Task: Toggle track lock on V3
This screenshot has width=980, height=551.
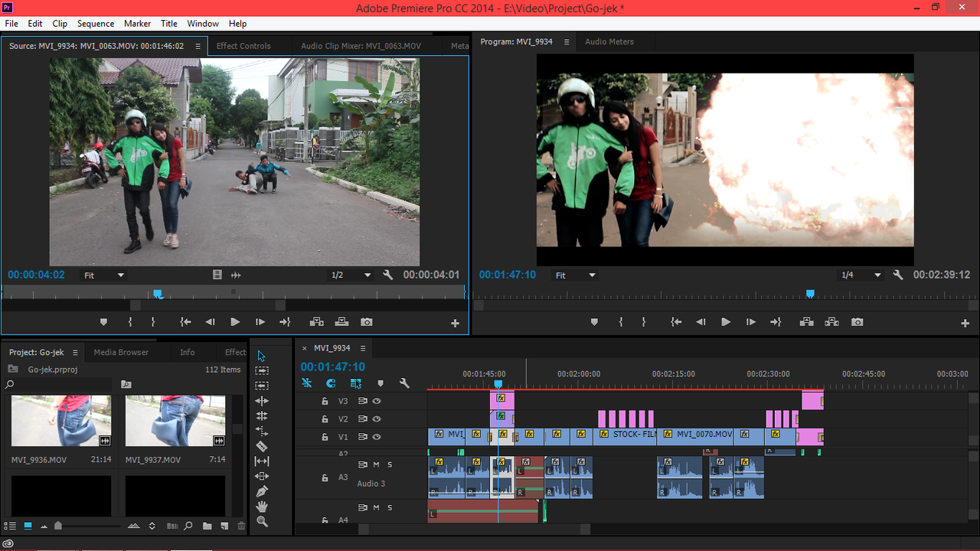Action: [x=325, y=401]
